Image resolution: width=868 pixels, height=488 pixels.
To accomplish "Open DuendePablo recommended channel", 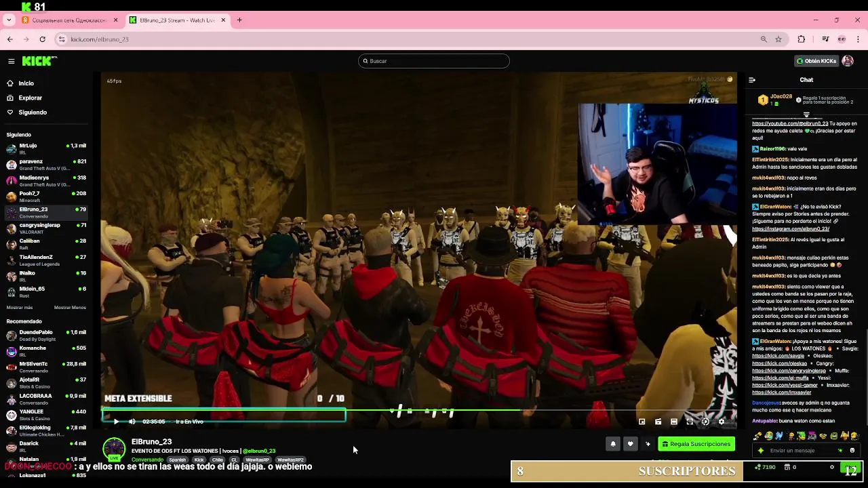I will pyautogui.click(x=46, y=335).
